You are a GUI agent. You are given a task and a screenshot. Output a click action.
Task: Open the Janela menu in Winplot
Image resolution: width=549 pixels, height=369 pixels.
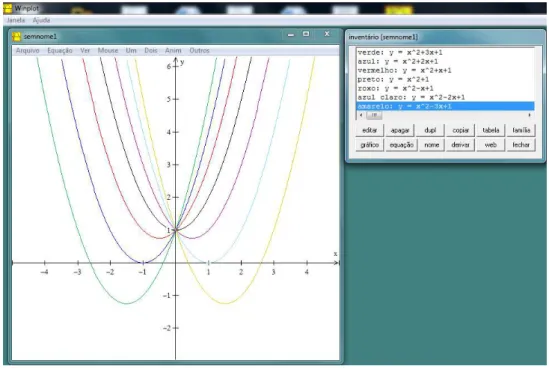[16, 20]
